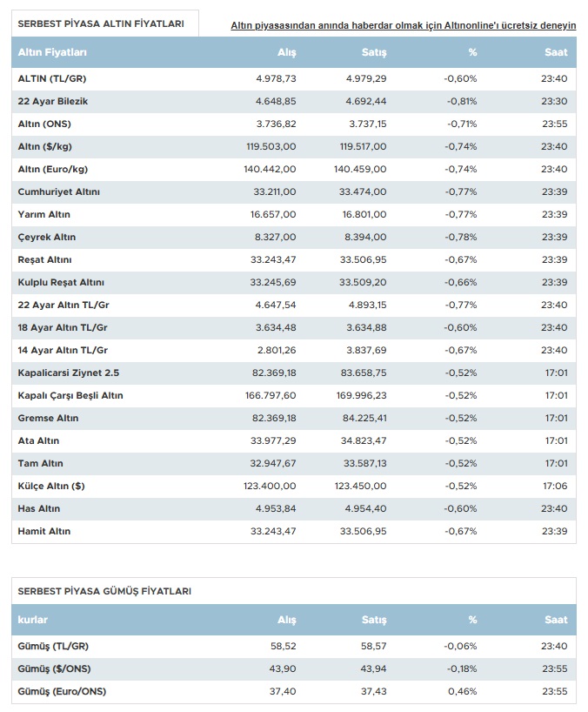Click the Satış column header in gold table
The image size is (588, 712).
(x=374, y=53)
